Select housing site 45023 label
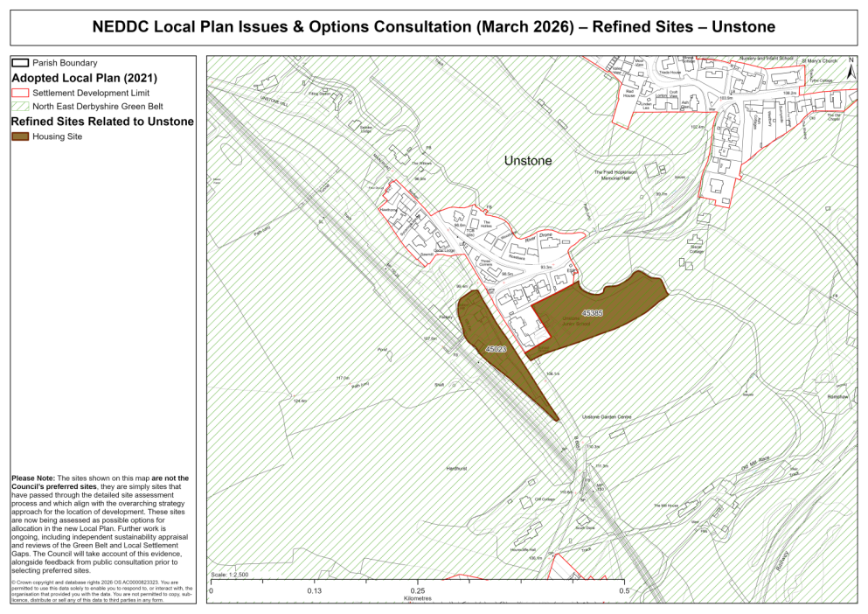 tap(494, 349)
